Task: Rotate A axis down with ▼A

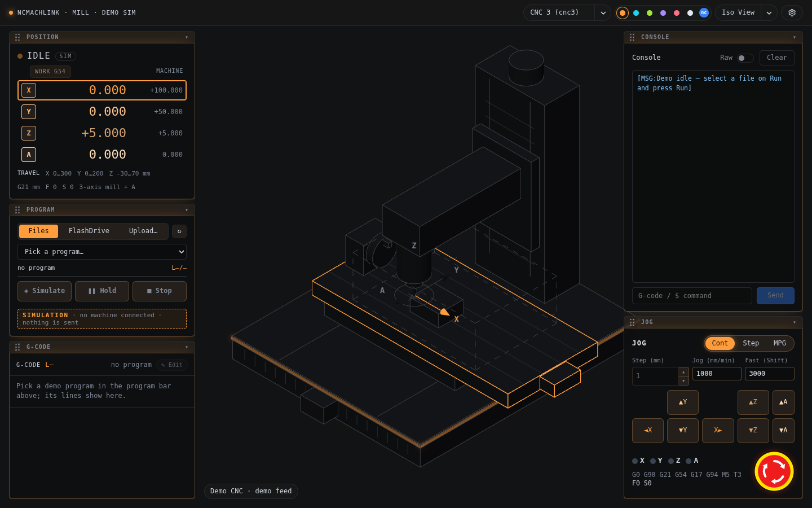Action: [x=783, y=431]
